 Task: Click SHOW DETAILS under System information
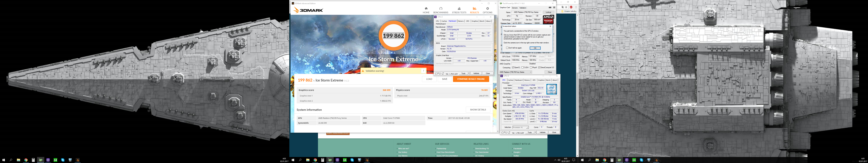pos(478,110)
